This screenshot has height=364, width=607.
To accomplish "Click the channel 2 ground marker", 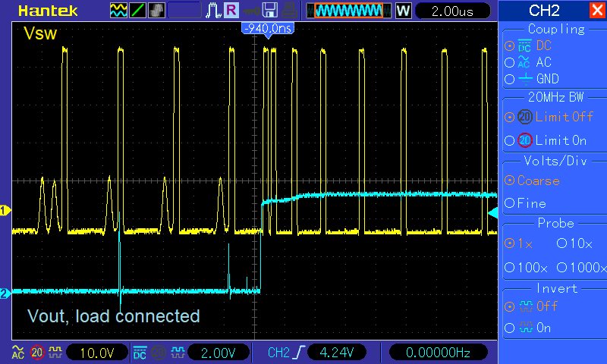I will (5, 293).
